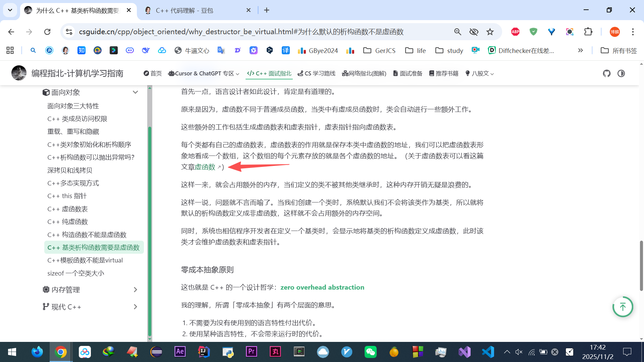Open the 八股文 navigation dropdown

point(480,73)
